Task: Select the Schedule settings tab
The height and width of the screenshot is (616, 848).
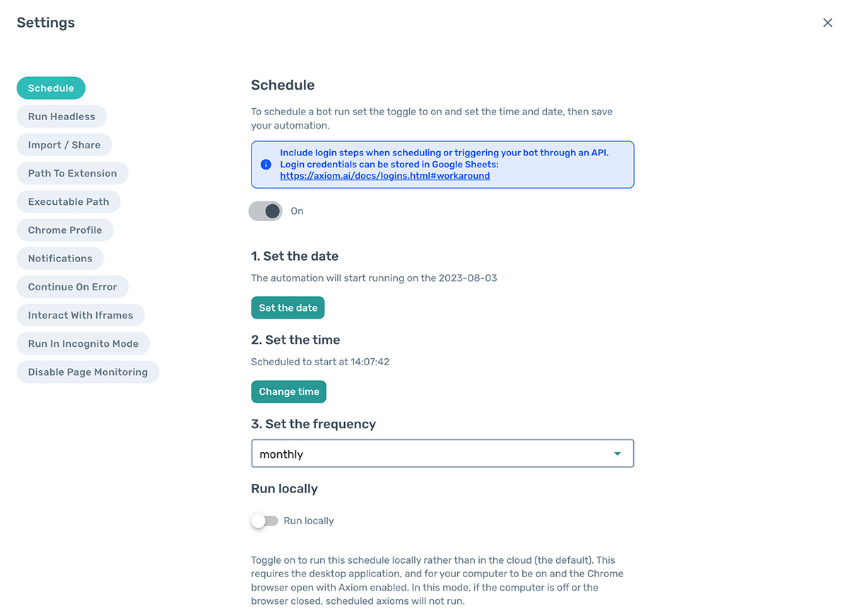Action: coord(51,88)
